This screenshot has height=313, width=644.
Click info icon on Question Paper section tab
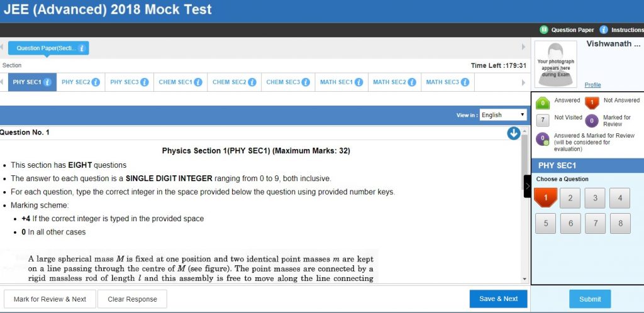coord(82,48)
